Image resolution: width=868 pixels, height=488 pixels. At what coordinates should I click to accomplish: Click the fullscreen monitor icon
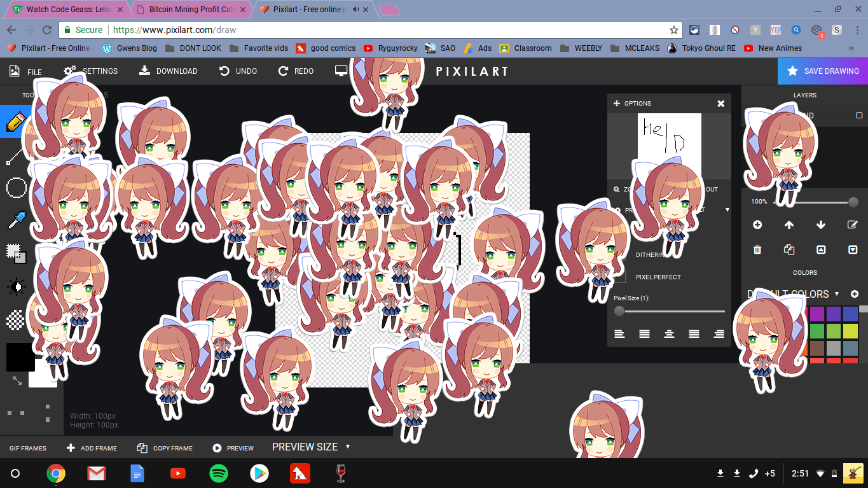(341, 71)
